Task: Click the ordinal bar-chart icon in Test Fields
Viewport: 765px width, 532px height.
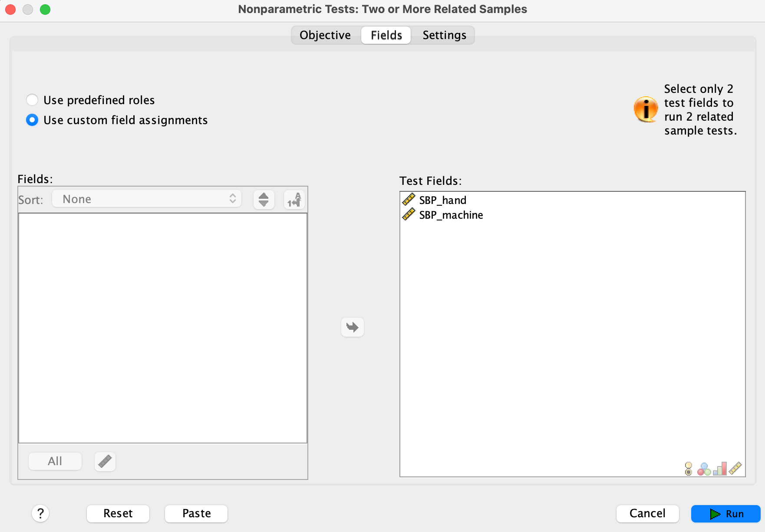Action: [719, 469]
